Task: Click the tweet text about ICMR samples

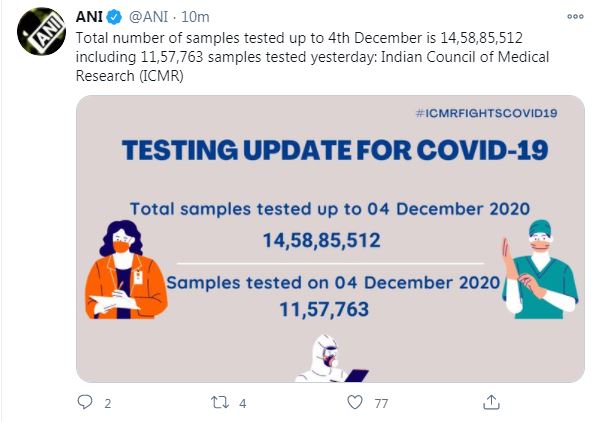Action: click(x=312, y=57)
